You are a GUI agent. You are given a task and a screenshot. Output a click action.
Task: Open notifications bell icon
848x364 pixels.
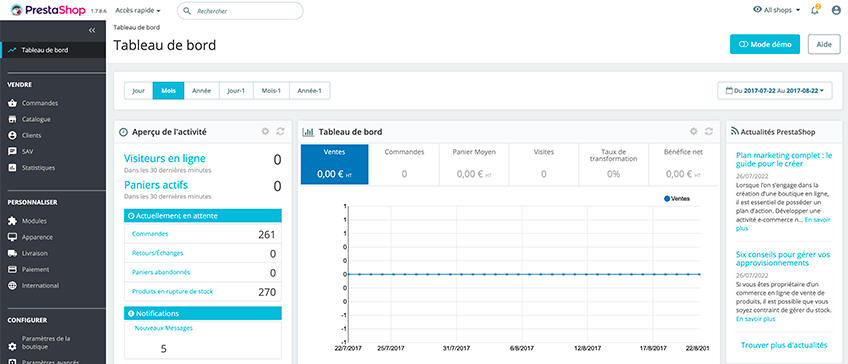point(814,10)
